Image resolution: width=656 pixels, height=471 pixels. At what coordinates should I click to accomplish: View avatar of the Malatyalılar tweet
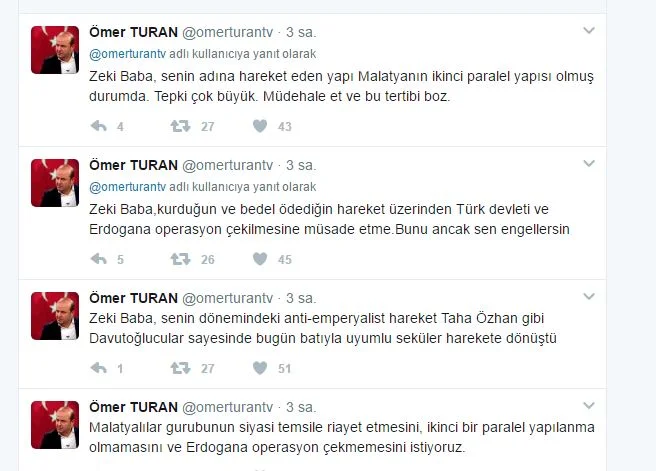55,425
